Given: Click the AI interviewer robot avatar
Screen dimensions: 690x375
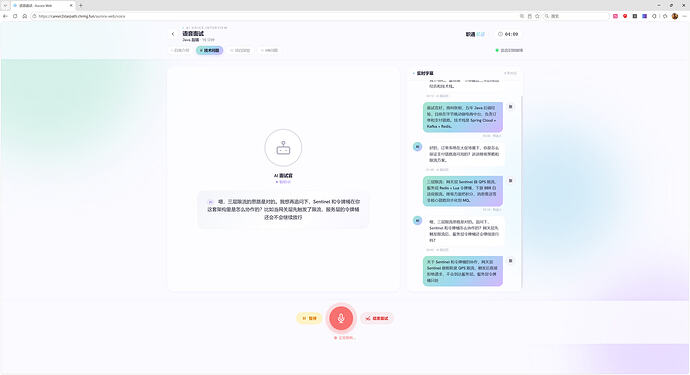Looking at the screenshot, I should (x=283, y=148).
